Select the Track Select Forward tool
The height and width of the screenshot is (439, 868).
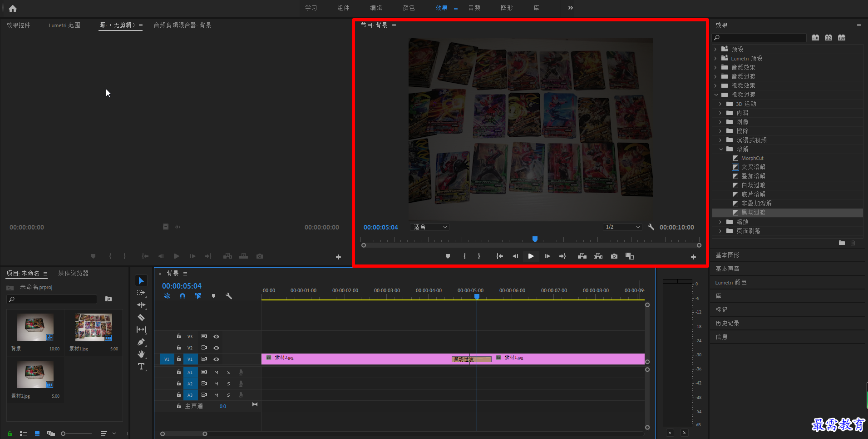141,293
